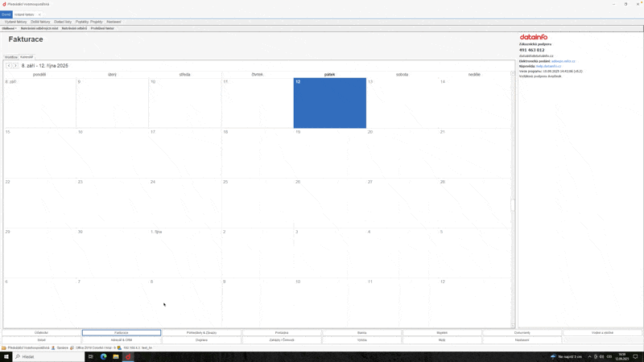Viewport: 644px width, 362px height.
Task: Click Prohlížení faktur toolbar item
Action: pyautogui.click(x=102, y=28)
